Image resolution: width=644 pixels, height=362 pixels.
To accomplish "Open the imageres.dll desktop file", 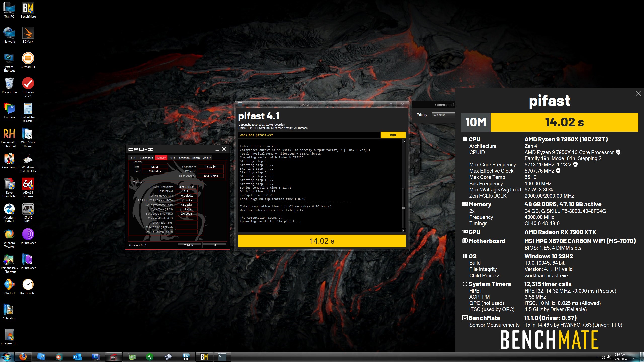I will [9, 337].
